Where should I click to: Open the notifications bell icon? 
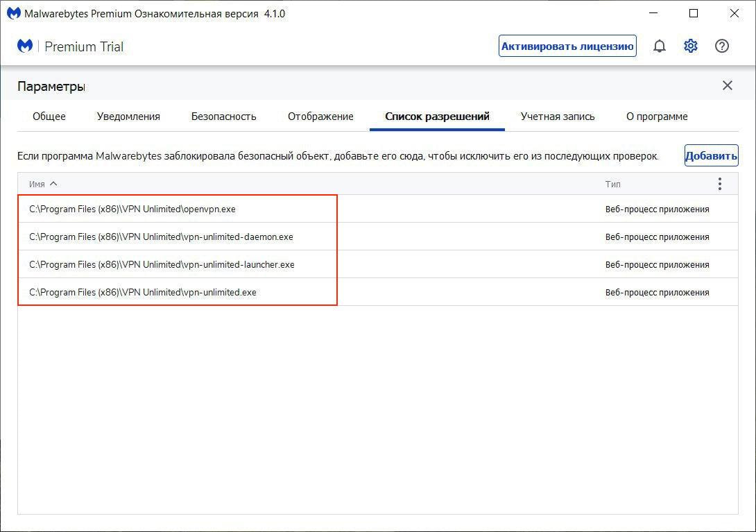coord(660,46)
